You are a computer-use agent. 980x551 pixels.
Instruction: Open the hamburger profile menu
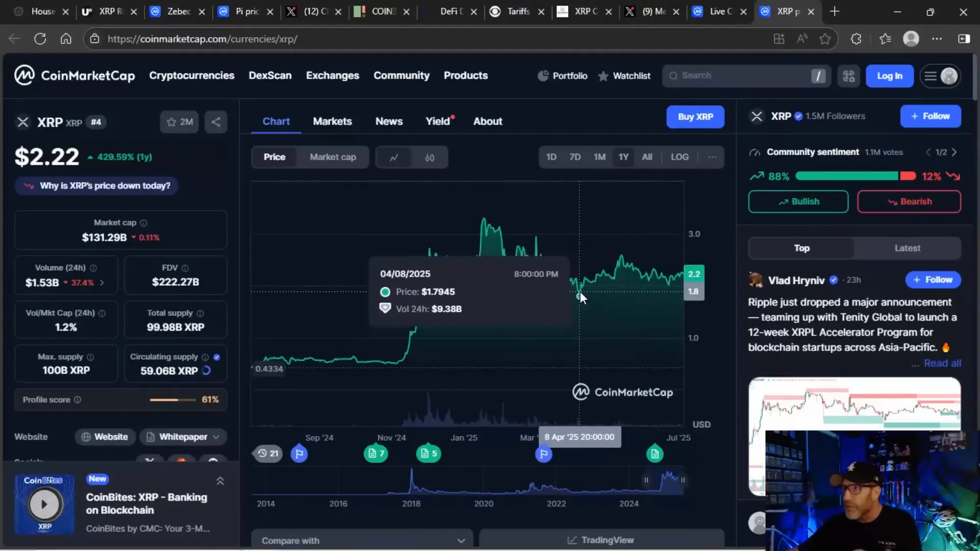pos(941,76)
